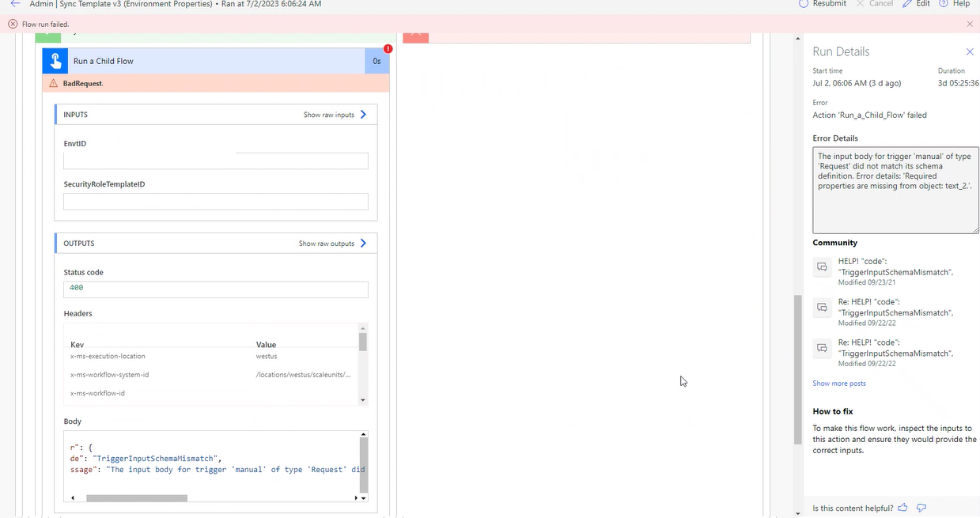
Task: Click the community post icon beside the first HELP post
Action: coord(821,267)
